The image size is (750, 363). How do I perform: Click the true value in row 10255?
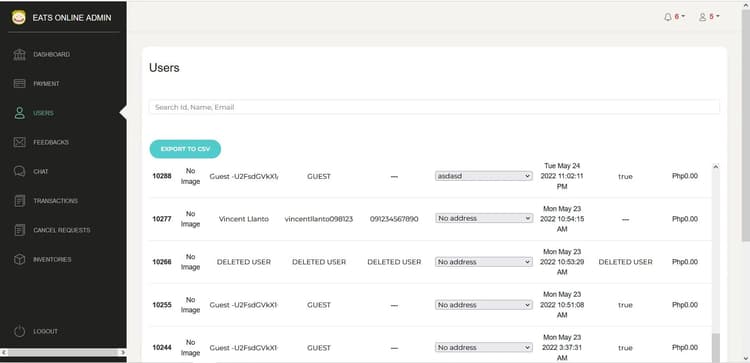point(625,305)
